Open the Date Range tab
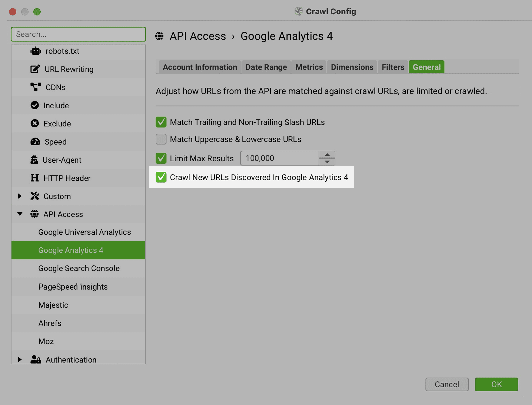The height and width of the screenshot is (405, 532). [x=266, y=67]
